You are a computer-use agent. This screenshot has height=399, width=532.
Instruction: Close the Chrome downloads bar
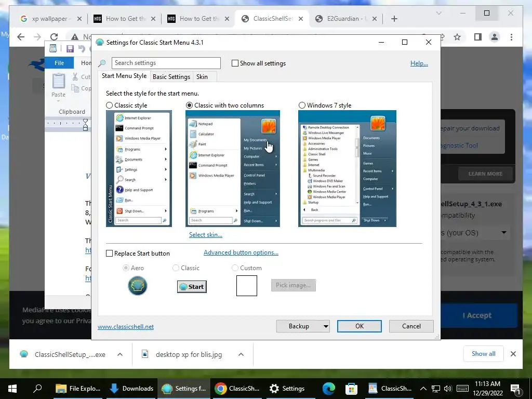point(513,354)
